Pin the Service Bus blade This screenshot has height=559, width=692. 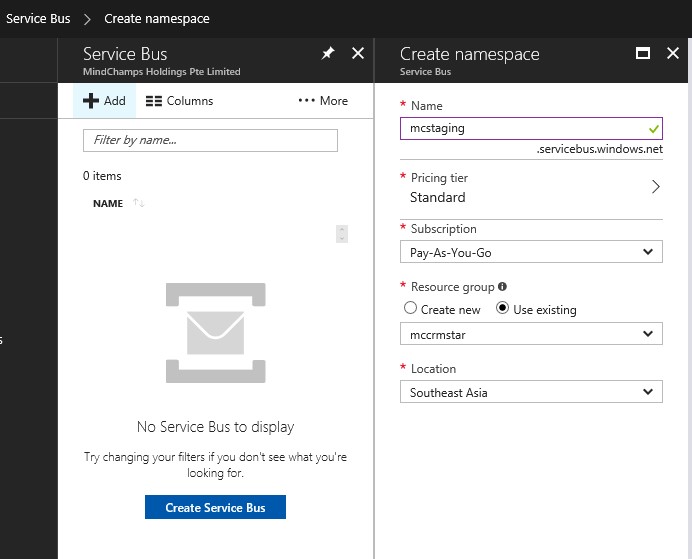[328, 54]
